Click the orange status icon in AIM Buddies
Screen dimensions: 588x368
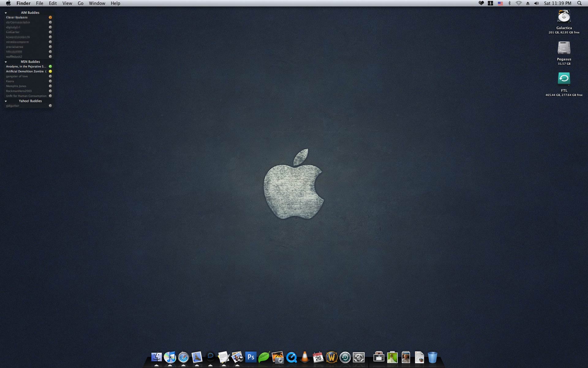point(50,17)
